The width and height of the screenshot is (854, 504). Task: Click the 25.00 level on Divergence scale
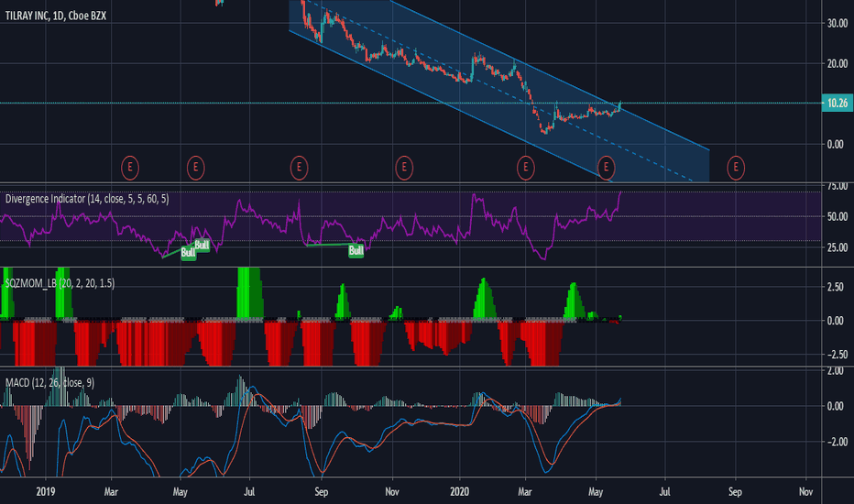click(838, 247)
